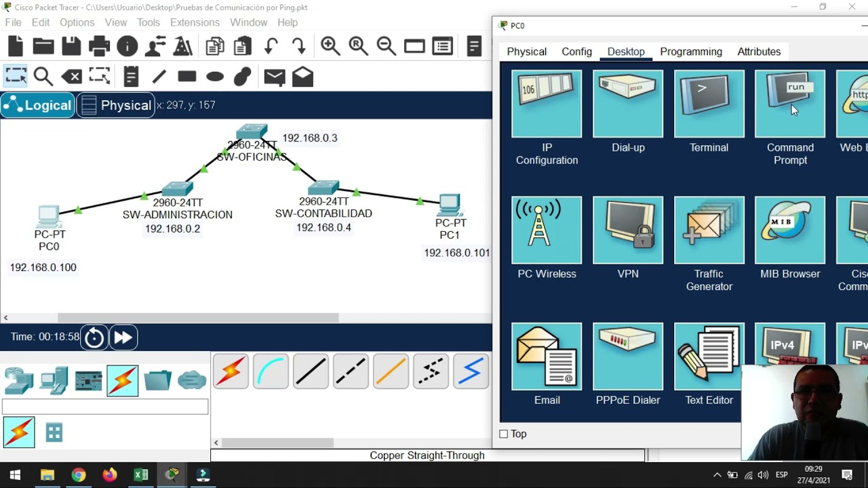Click the workspace horizontal scrollbar
Image resolution: width=868 pixels, height=488 pixels.
[x=198, y=317]
